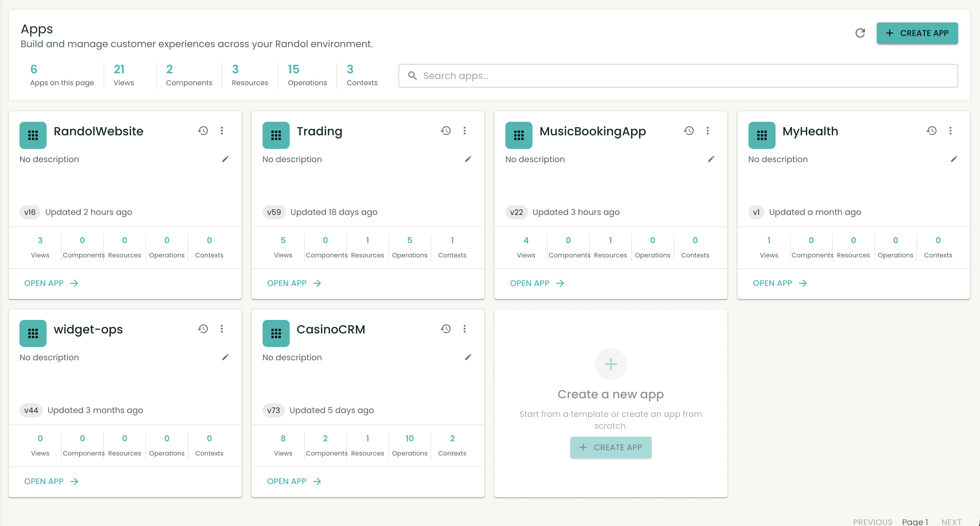Open version history for CasinoCRM
The height and width of the screenshot is (526, 980).
[x=446, y=329]
